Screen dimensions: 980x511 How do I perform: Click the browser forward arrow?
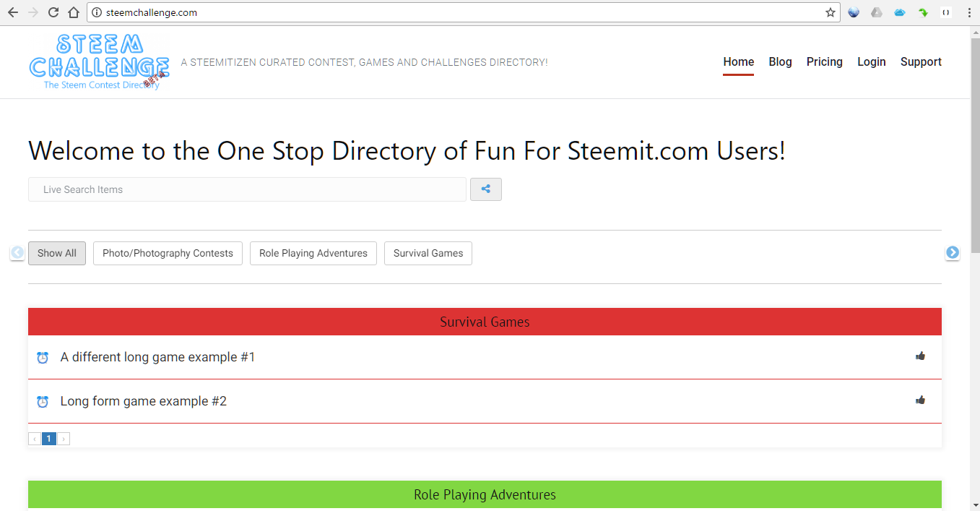33,12
